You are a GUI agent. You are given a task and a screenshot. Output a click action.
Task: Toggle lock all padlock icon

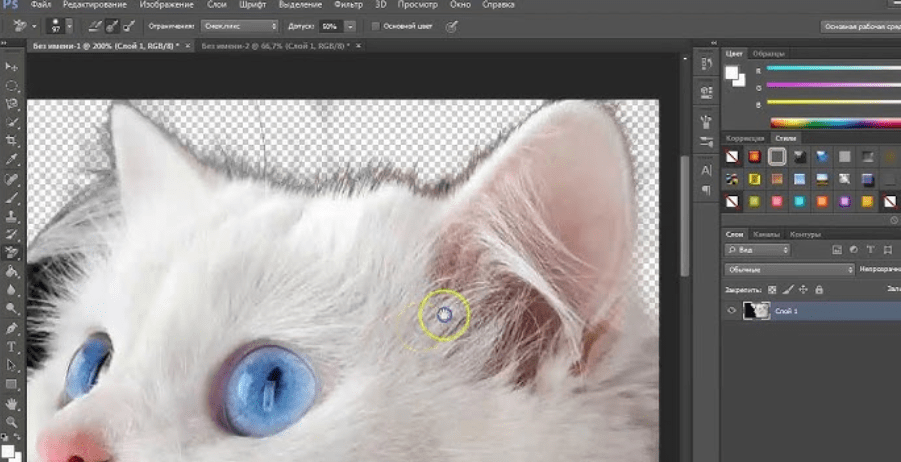[x=819, y=290]
